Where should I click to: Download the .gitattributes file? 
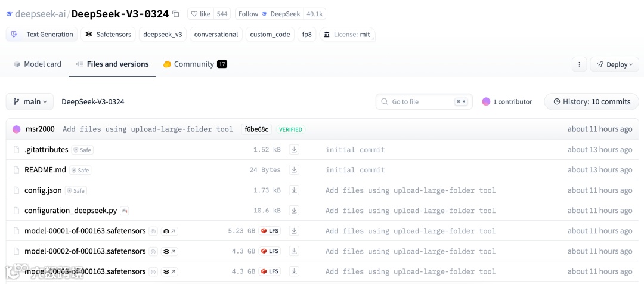pyautogui.click(x=294, y=150)
